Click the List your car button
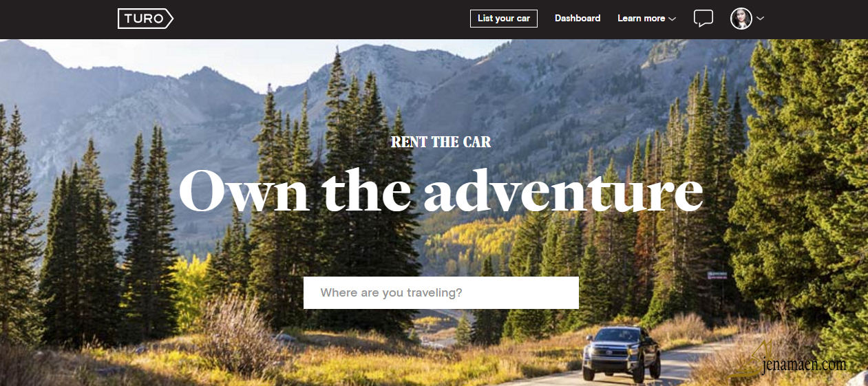The image size is (868, 386). (504, 19)
